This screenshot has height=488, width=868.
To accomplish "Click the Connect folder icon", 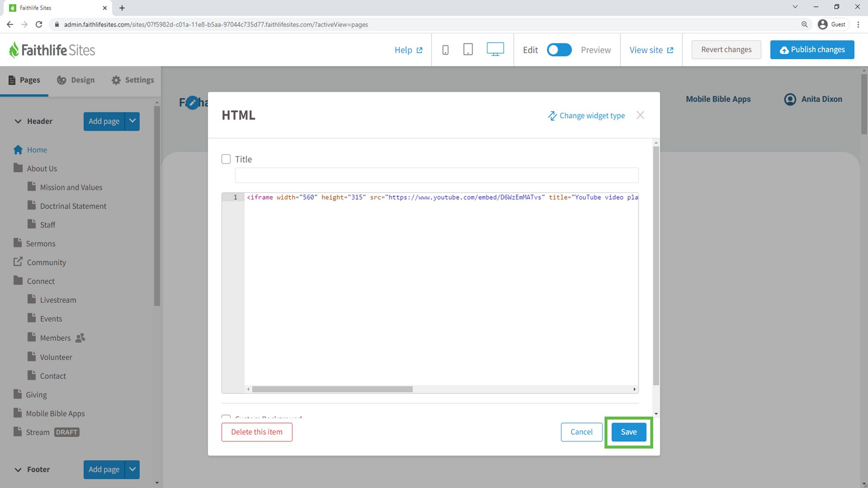I will click(18, 281).
